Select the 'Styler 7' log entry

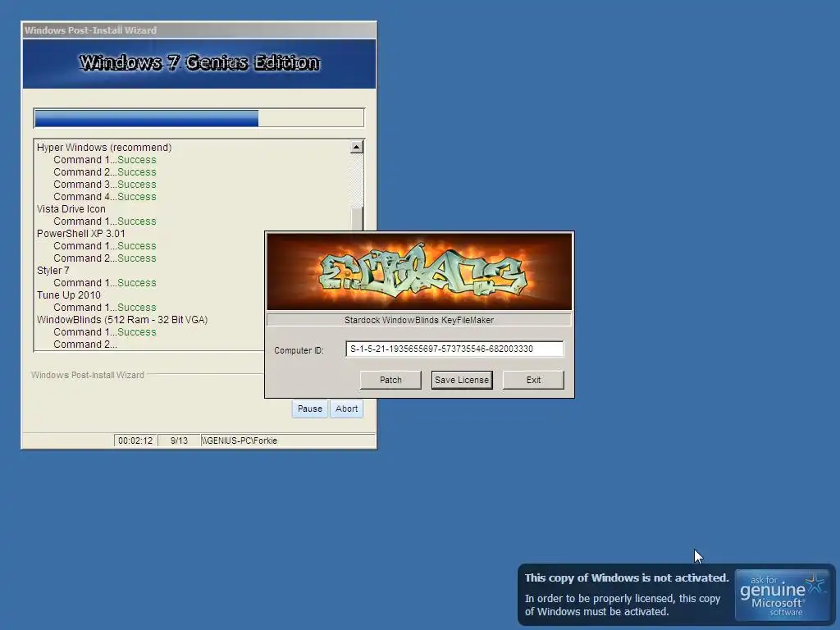[x=52, y=271]
